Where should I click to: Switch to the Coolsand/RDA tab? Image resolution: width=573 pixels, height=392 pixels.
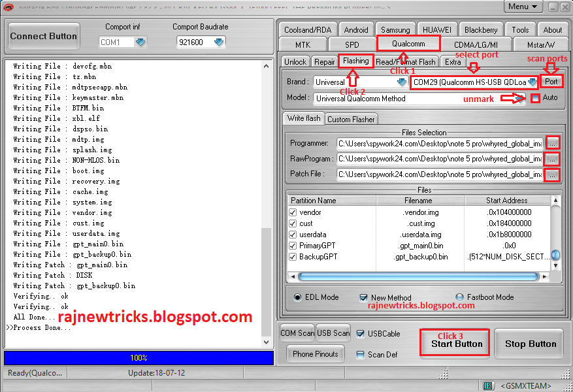308,29
